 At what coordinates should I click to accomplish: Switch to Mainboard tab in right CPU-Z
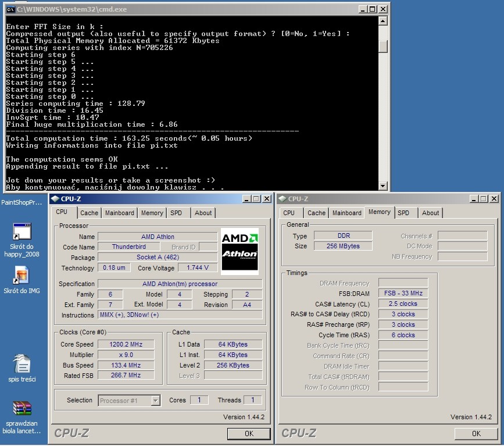click(347, 213)
